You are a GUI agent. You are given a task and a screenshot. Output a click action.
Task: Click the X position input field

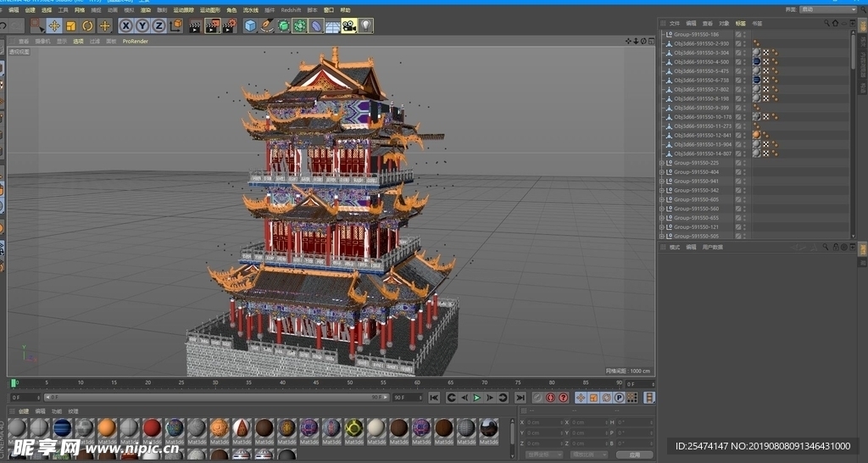pyautogui.click(x=542, y=421)
